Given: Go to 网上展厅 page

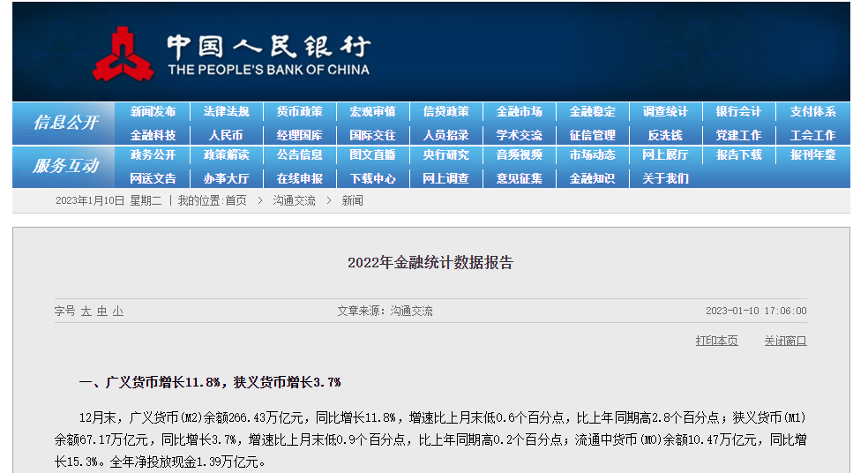Looking at the screenshot, I should pyautogui.click(x=665, y=154).
